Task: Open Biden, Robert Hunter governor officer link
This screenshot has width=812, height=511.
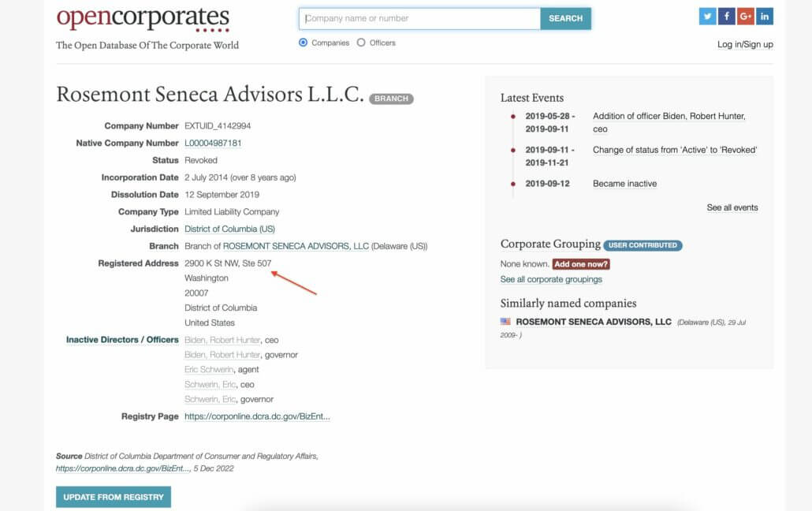Action: (x=222, y=355)
